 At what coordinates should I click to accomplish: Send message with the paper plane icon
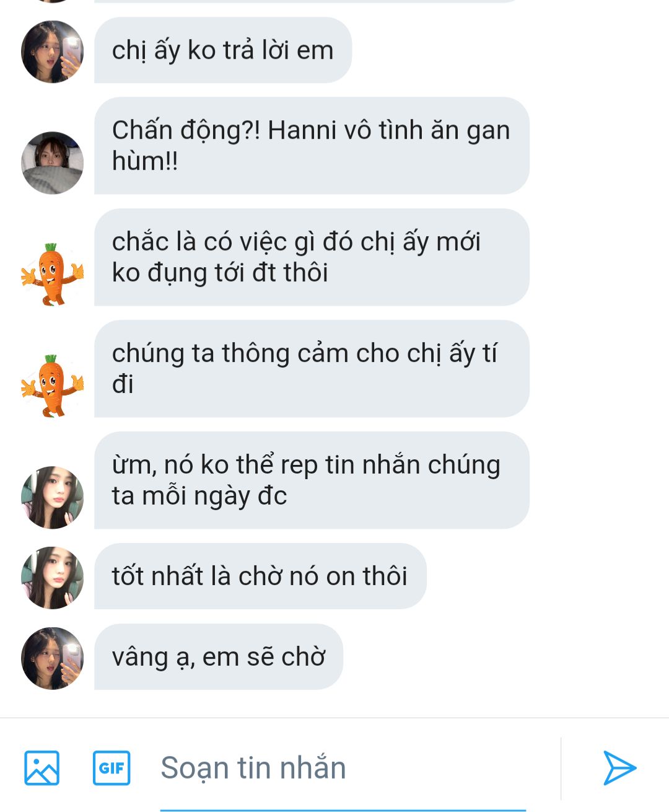click(619, 767)
